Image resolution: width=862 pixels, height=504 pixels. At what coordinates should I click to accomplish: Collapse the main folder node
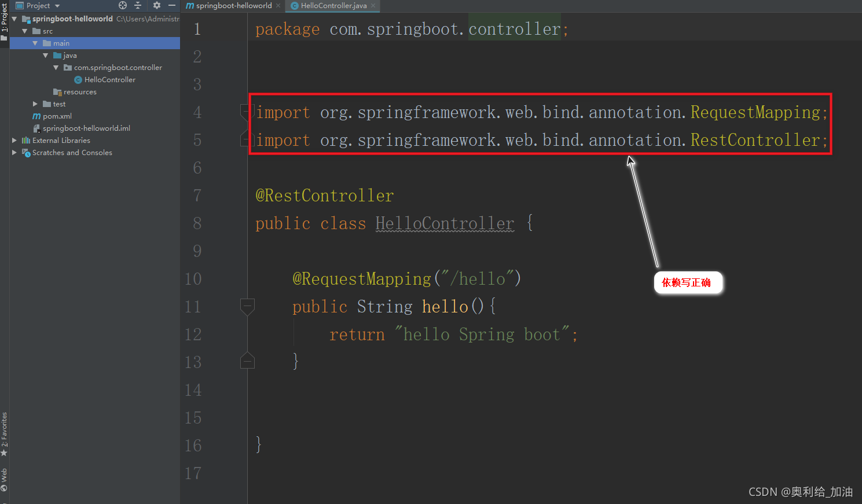tap(35, 43)
